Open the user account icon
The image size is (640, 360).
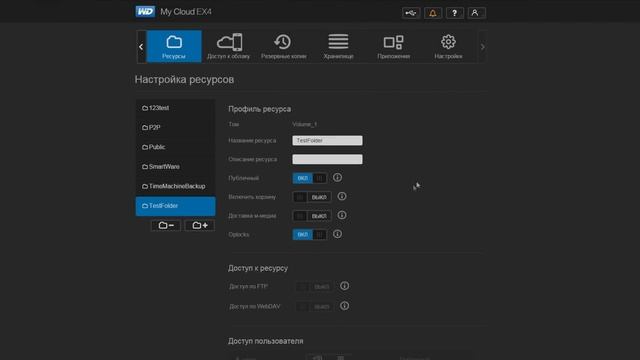[476, 13]
